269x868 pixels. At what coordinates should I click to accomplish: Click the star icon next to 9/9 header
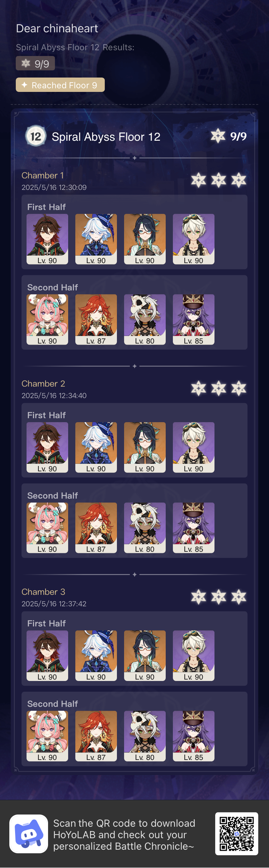[218, 136]
